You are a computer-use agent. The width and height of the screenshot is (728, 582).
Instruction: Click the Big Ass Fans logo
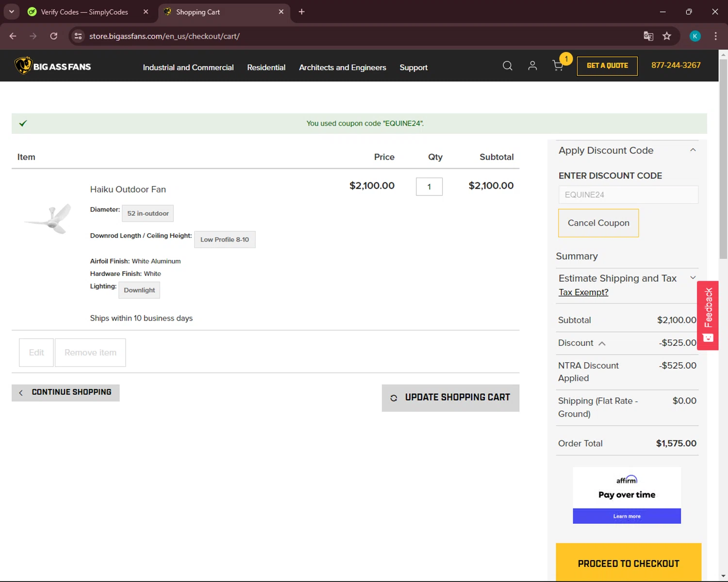[x=52, y=66]
